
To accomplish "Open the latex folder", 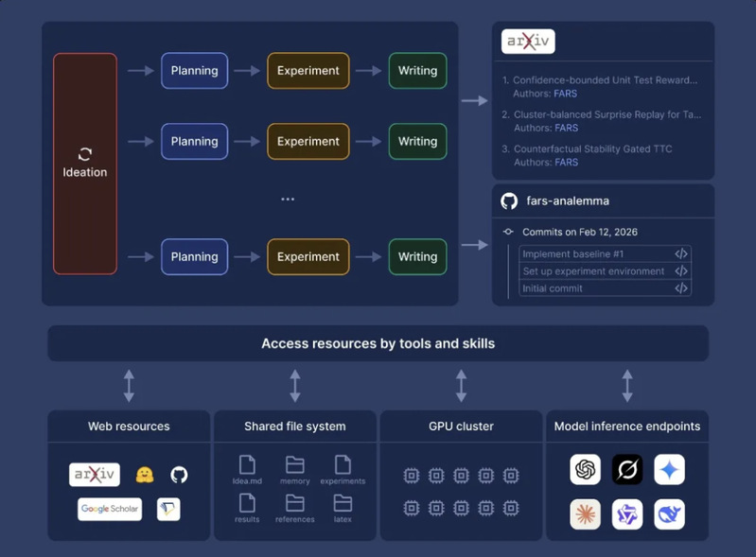I will pos(343,503).
